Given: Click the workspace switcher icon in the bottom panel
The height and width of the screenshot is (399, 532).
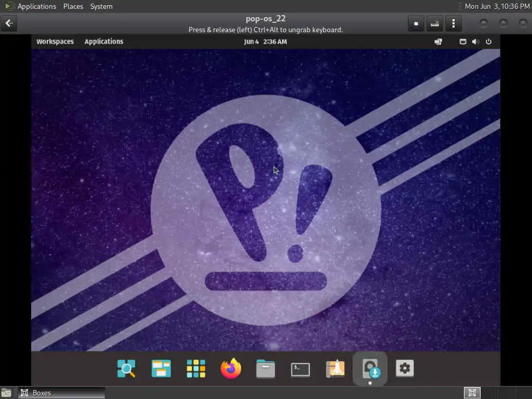Looking at the screenshot, I should [472, 393].
